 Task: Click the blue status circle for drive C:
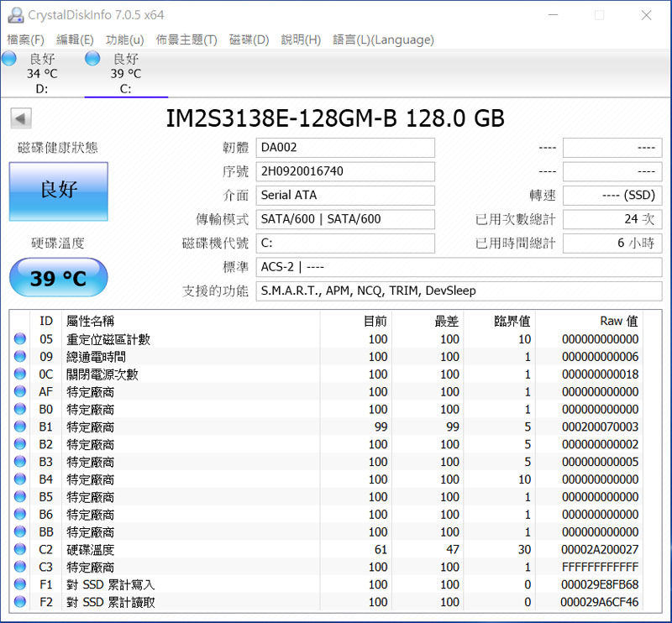[92, 58]
